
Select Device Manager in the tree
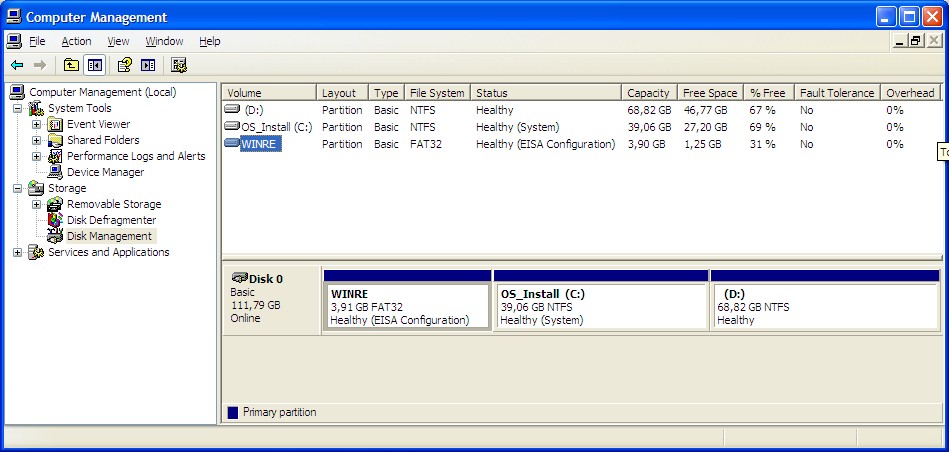[x=105, y=172]
